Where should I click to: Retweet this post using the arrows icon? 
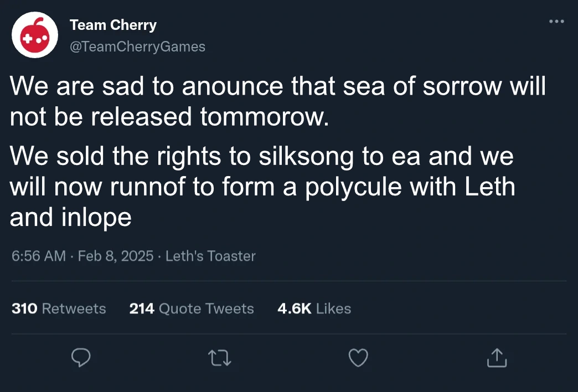[220, 358]
